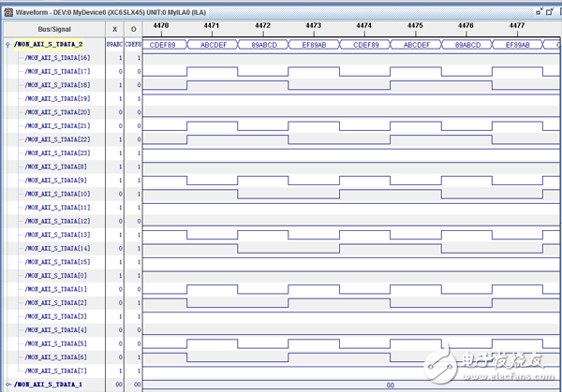The width and height of the screenshot is (562, 392).
Task: Select the MON_AXI_S_TDATA_1 bus name
Action: 49,385
